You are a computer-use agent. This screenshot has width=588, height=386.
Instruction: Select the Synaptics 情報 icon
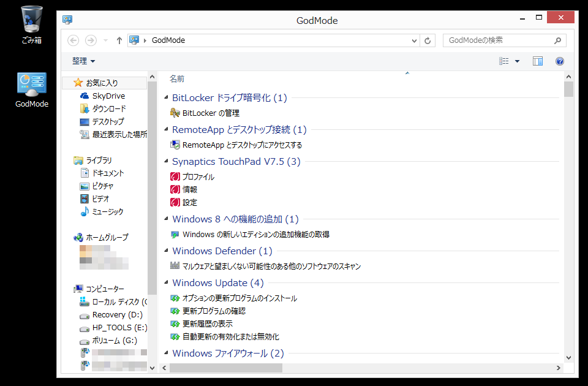click(175, 189)
